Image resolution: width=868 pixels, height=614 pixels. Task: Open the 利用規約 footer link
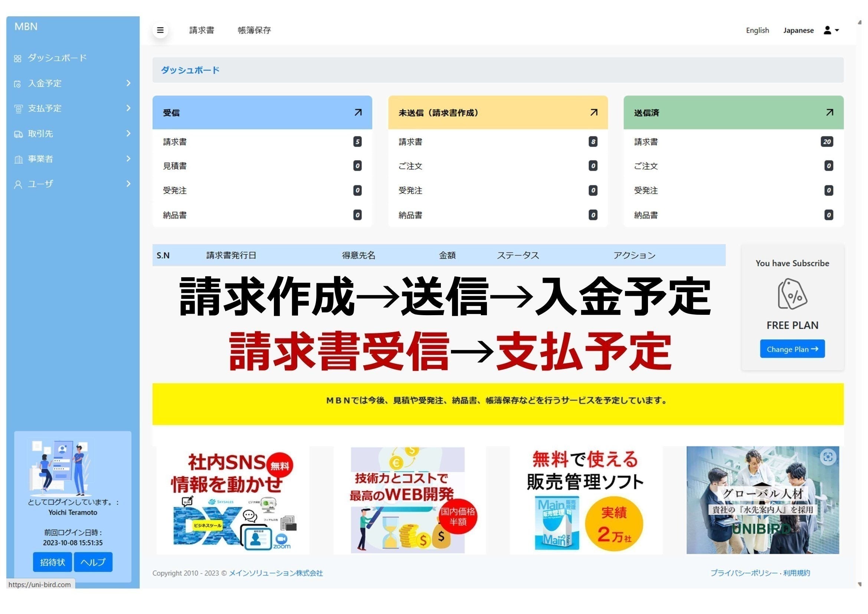tap(796, 573)
